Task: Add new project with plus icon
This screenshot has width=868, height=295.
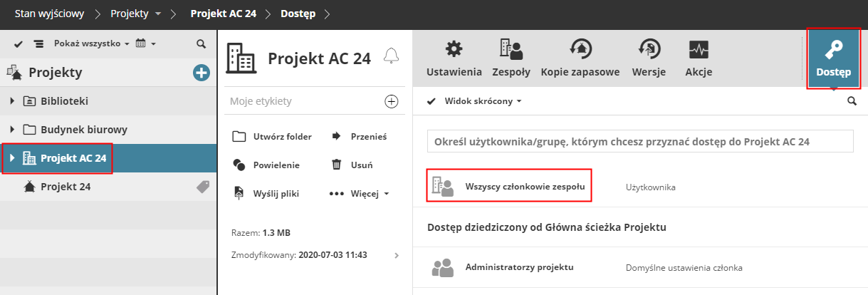Action: (x=202, y=72)
